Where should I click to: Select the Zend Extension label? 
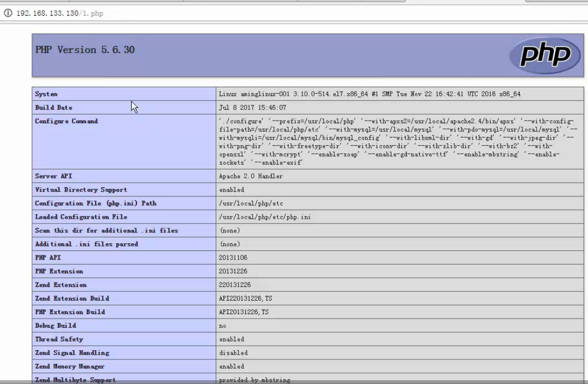click(x=61, y=285)
